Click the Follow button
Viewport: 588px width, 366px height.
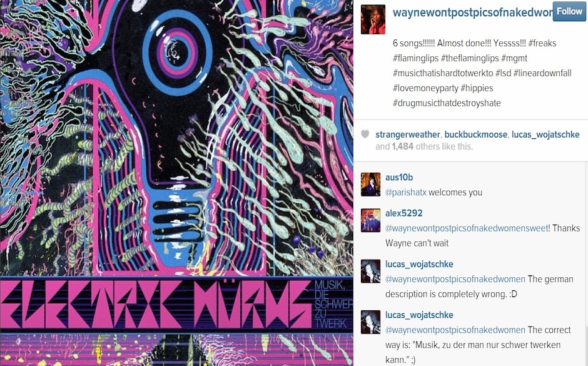click(569, 12)
